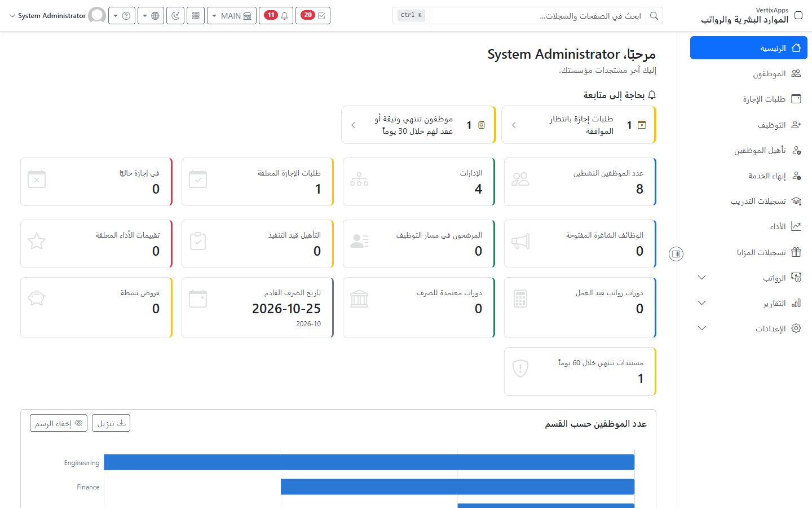Click the Finance bar in the chart

458,487
